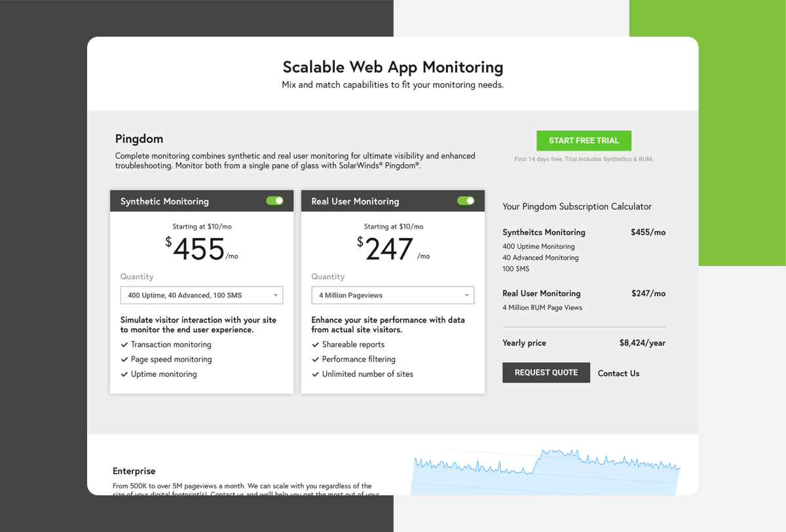Toggle the Synthetic Monitoring switch
786x532 pixels.
(275, 201)
